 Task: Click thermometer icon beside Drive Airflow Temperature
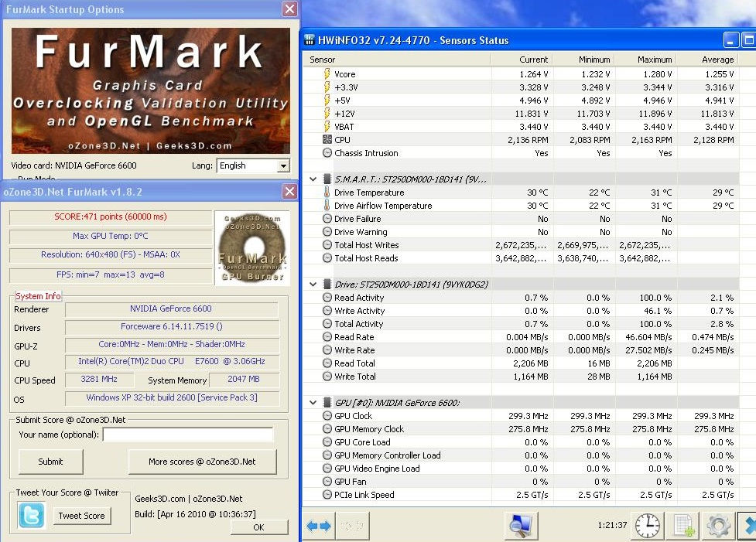point(327,205)
